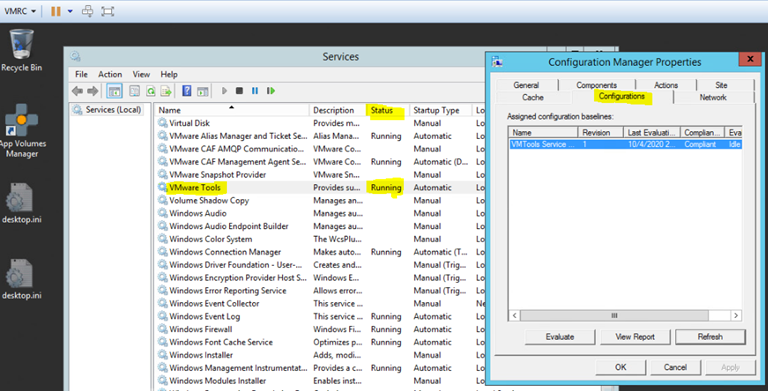This screenshot has height=391, width=768.
Task: Sort services by Startup Type column header
Action: pyautogui.click(x=440, y=110)
